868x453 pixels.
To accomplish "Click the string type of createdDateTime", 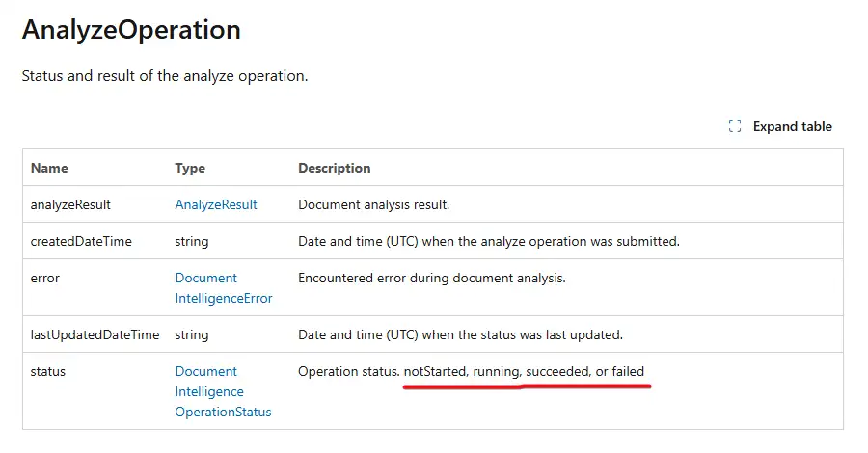I will pos(192,242).
